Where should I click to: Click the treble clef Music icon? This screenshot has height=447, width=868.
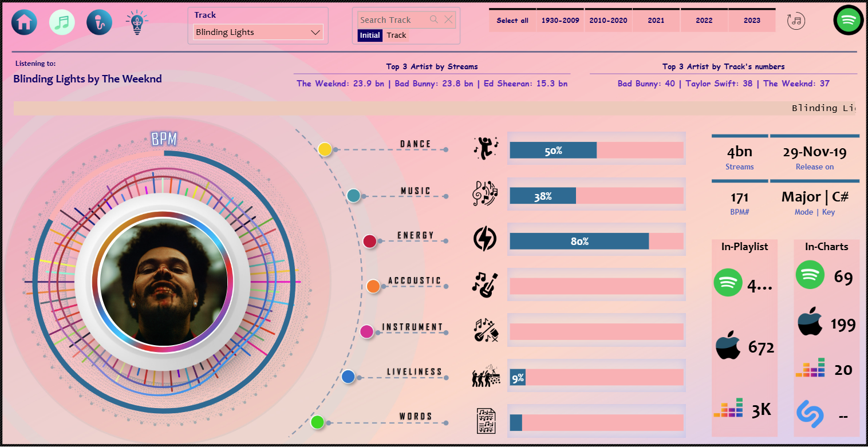[485, 193]
